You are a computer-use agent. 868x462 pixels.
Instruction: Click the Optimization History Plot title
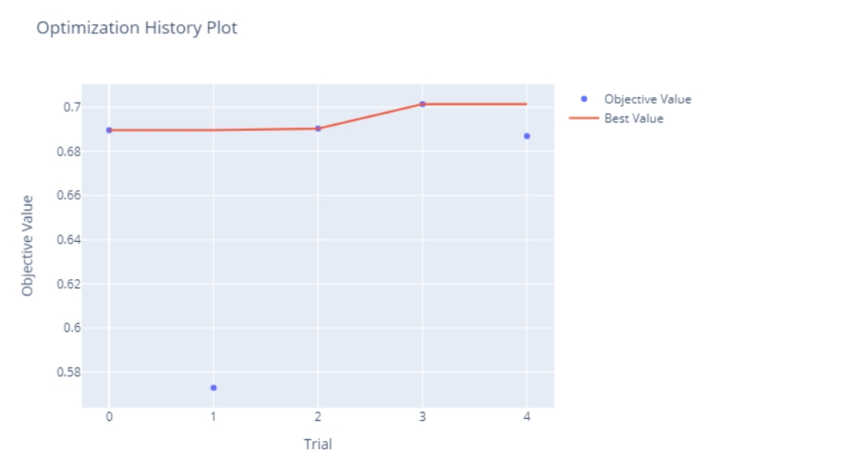tap(137, 28)
